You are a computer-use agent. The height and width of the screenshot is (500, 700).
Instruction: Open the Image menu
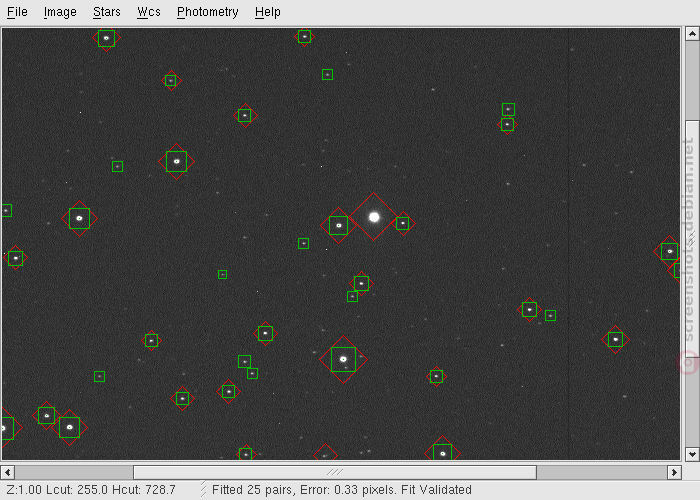[x=60, y=12]
